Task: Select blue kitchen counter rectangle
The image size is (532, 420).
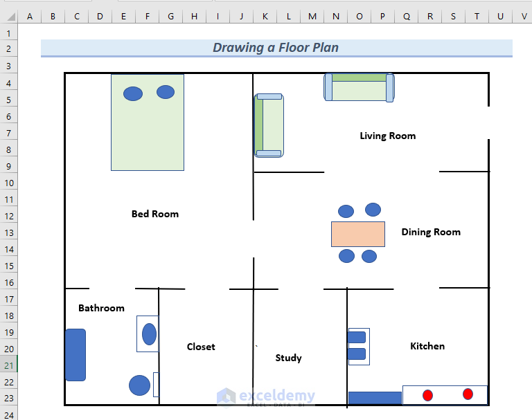Action: point(375,398)
